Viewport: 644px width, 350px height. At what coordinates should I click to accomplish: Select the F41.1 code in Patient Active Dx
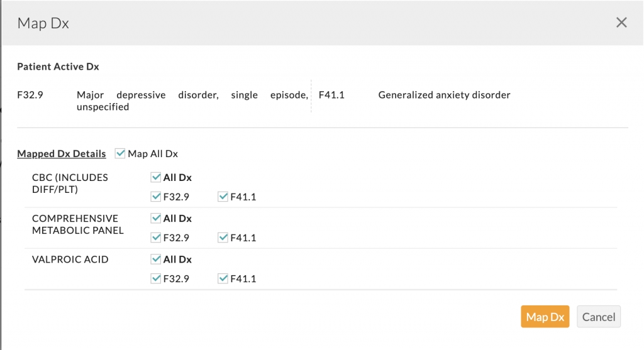coord(331,96)
